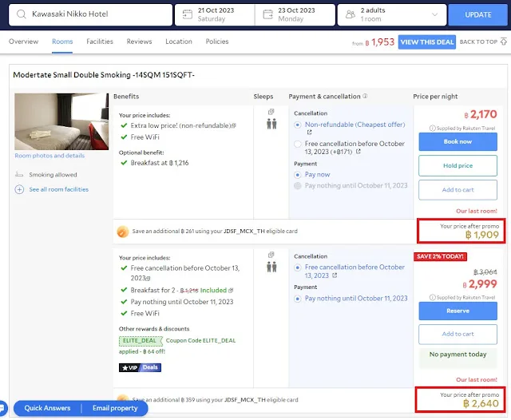This screenshot has width=511, height=420.
Task: Click two-adults sleeps icon in first offer
Action: (271, 124)
